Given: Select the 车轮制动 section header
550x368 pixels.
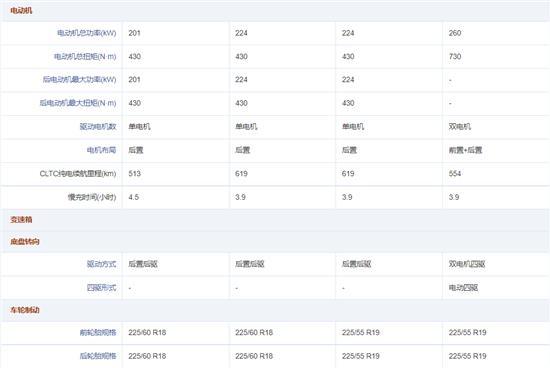Looking at the screenshot, I should click(x=25, y=310).
